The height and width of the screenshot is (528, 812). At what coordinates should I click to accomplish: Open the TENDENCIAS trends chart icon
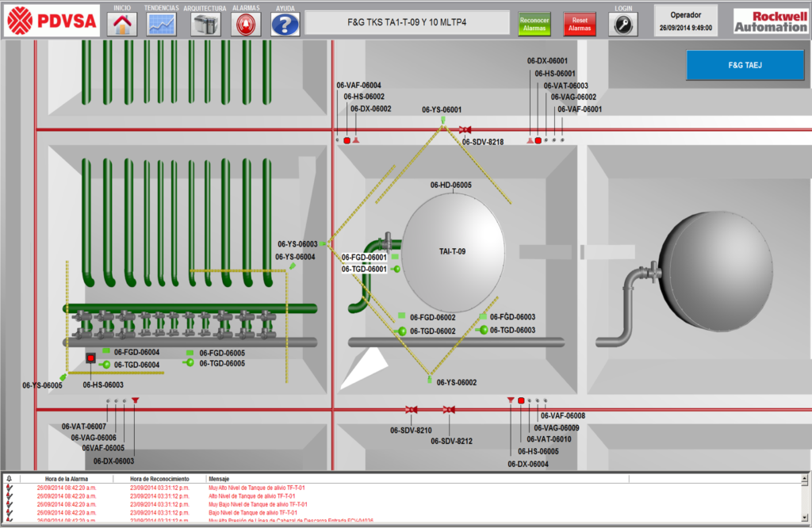point(162,24)
